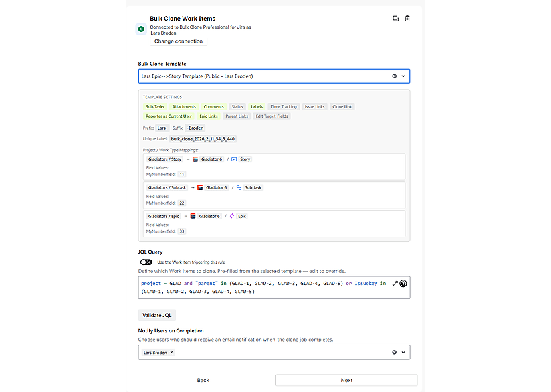Open JQL help question mark icon
This screenshot has height=392, width=551.
click(403, 284)
